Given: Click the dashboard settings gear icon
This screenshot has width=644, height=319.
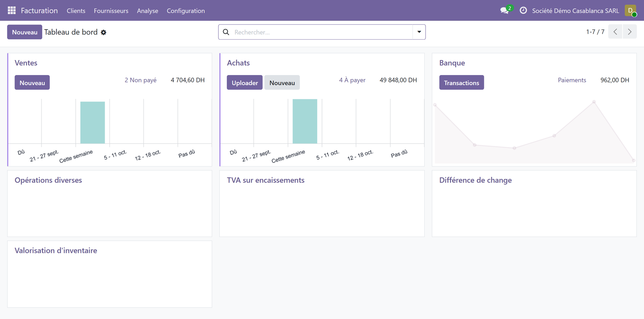Looking at the screenshot, I should click(104, 33).
